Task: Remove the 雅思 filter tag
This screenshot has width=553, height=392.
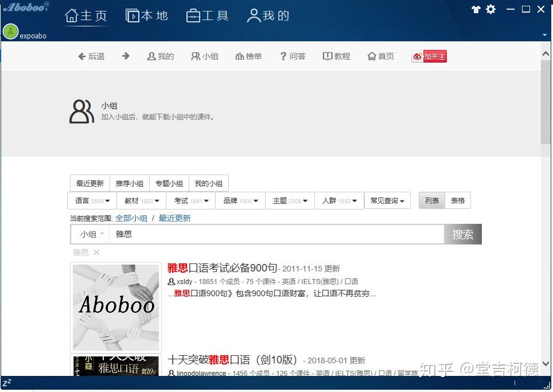Action: pos(96,252)
